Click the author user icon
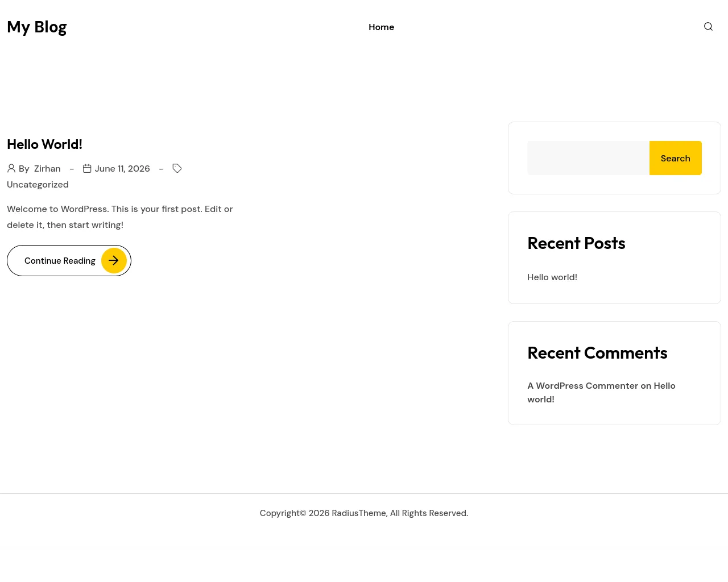The image size is (728, 582). [x=11, y=168]
